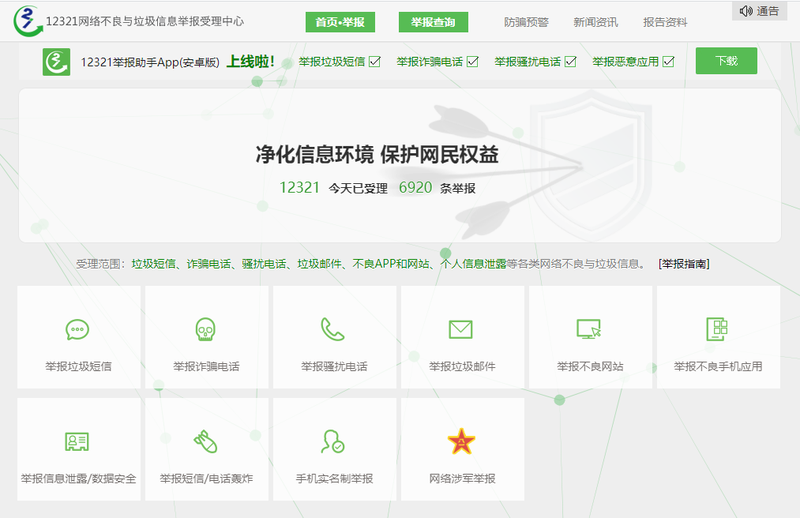Click the 举报信息泄露/数据安全 card label
800x518 pixels.
click(x=79, y=479)
